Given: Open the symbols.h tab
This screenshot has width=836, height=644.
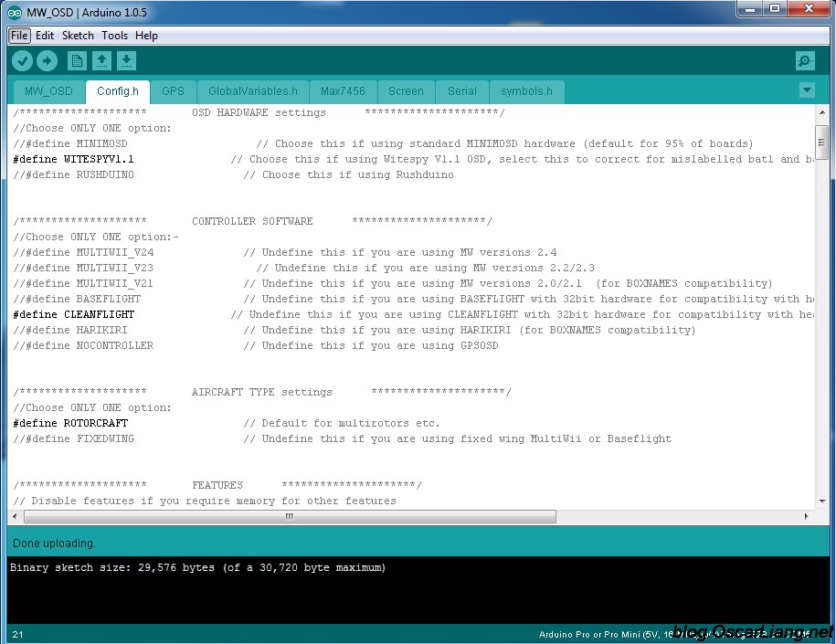Looking at the screenshot, I should coord(526,91).
